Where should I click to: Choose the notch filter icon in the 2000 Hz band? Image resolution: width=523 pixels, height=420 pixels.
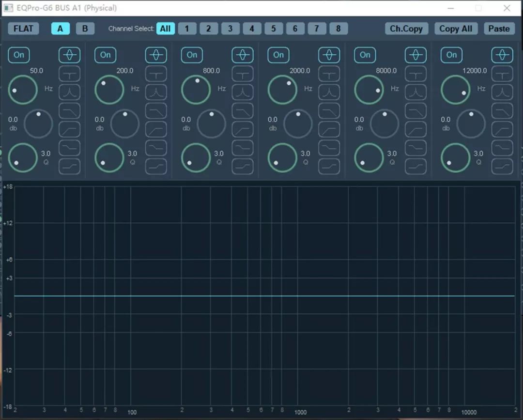(x=329, y=74)
